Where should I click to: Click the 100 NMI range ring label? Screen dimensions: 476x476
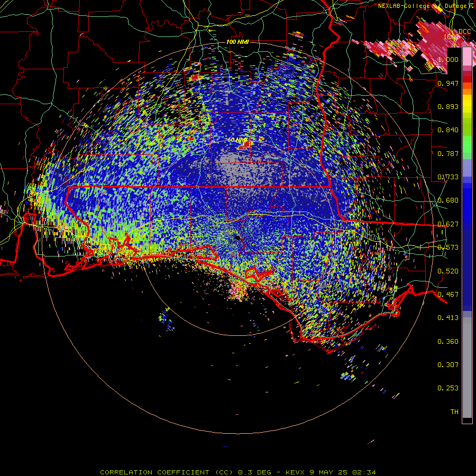tap(237, 42)
